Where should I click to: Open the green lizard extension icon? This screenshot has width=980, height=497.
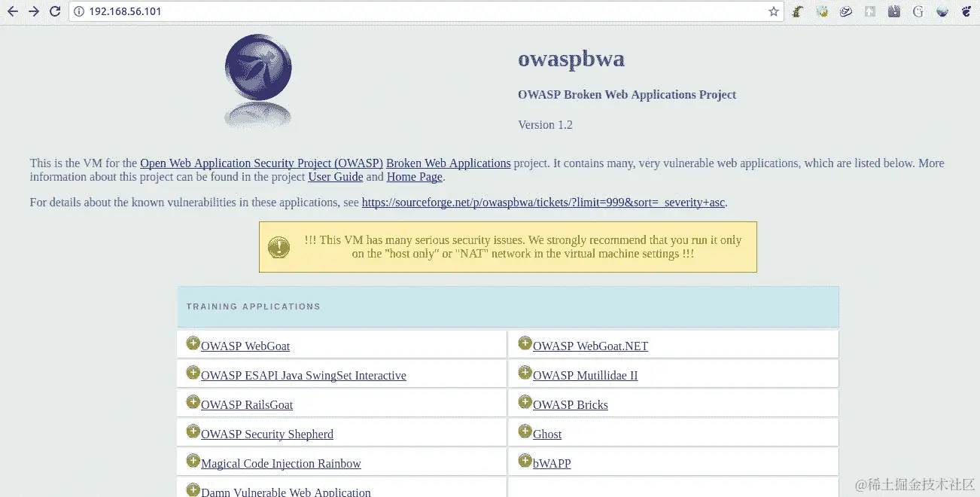click(x=797, y=11)
